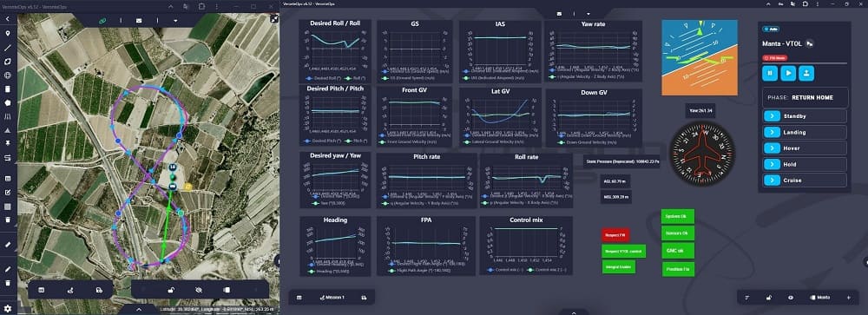Toggle the padlock icon under the map
868x315 pixels.
tap(172, 290)
